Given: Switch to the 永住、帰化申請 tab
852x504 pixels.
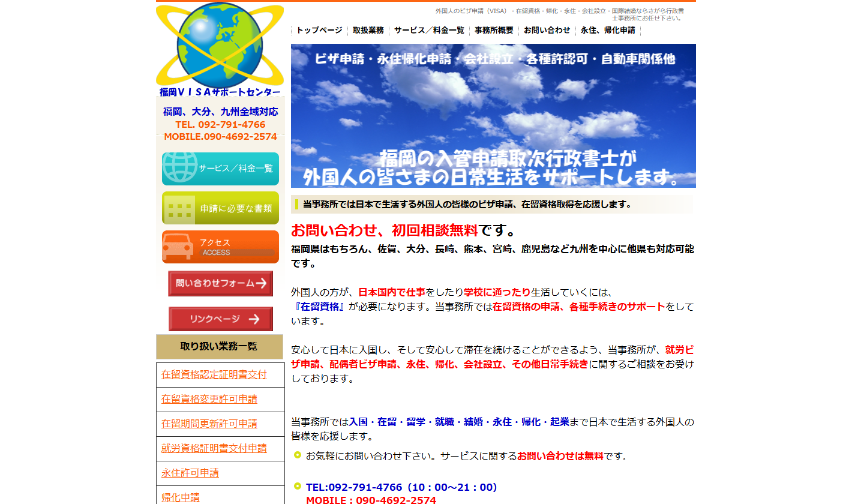Looking at the screenshot, I should pos(609,30).
